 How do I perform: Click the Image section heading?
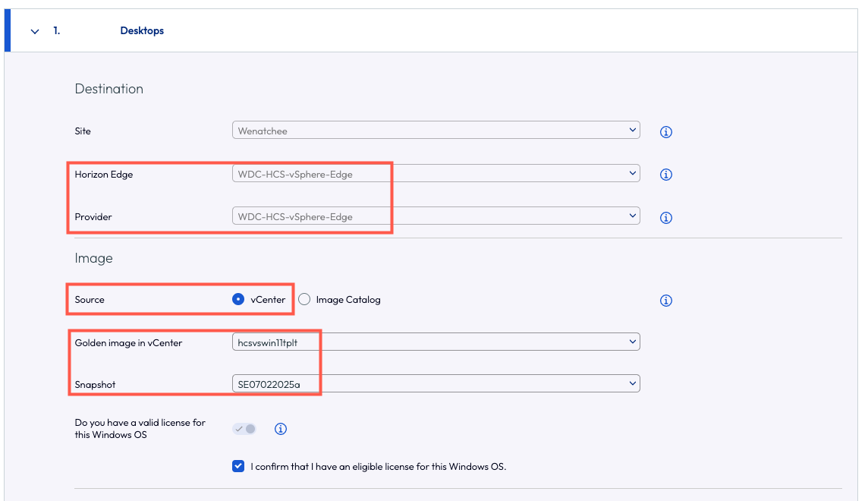93,258
